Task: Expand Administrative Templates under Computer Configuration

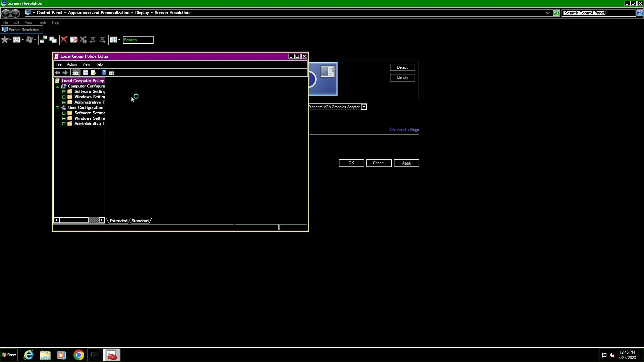Action: 64,102
